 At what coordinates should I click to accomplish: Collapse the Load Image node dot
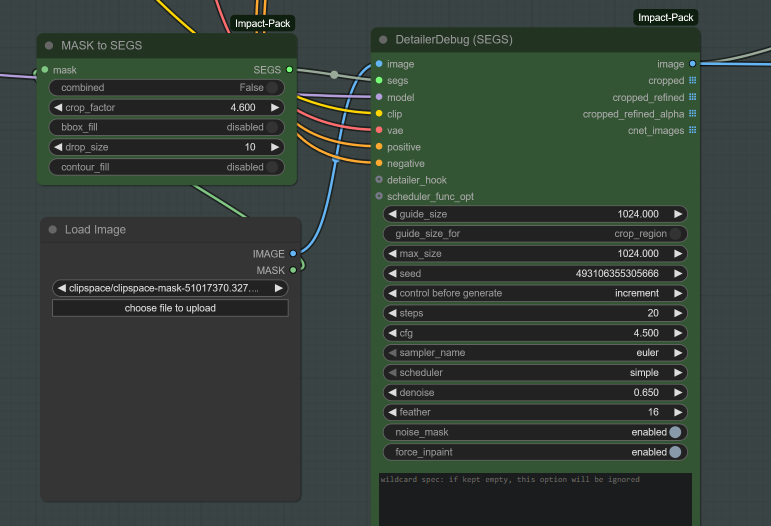52,230
